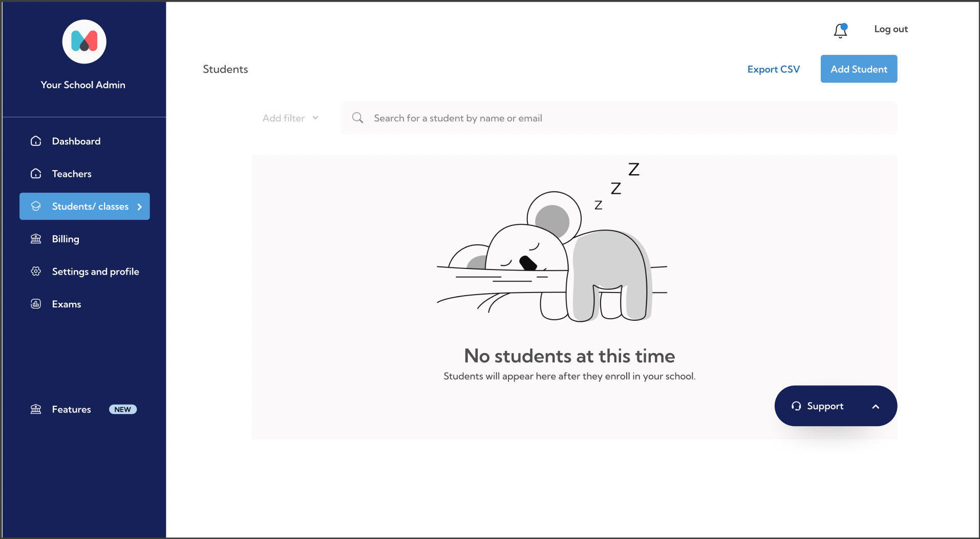Click the Billing bank icon

[x=36, y=239]
